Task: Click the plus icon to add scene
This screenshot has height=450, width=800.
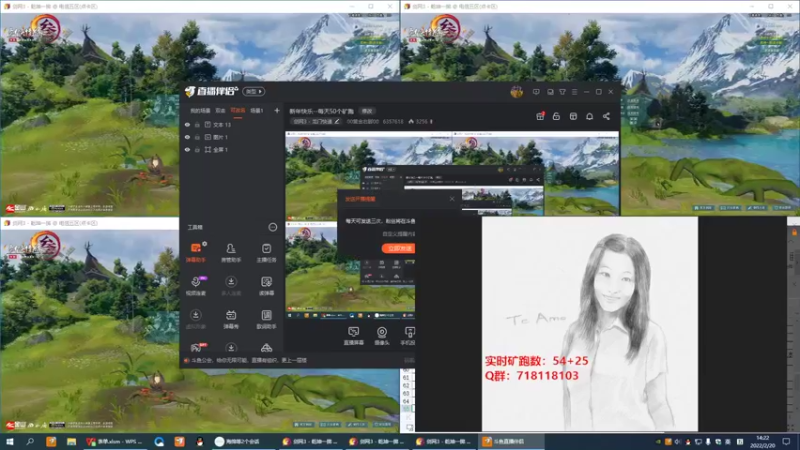Action: click(x=277, y=110)
